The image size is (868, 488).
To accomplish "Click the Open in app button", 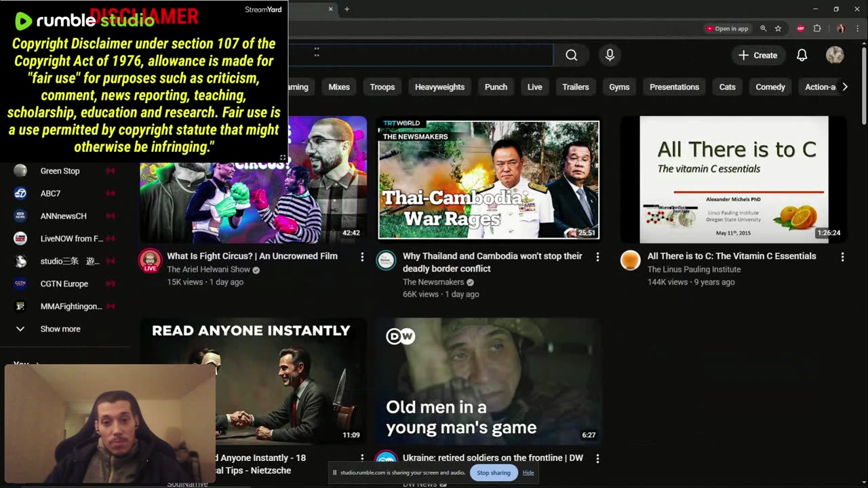I will [728, 28].
